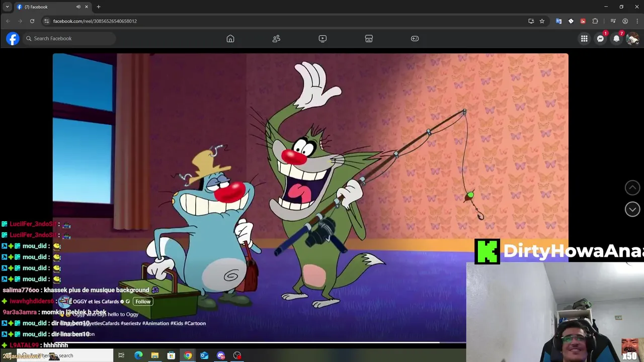This screenshot has height=362, width=644.
Task: Open the Chrome profile icon
Action: pyautogui.click(x=625, y=21)
